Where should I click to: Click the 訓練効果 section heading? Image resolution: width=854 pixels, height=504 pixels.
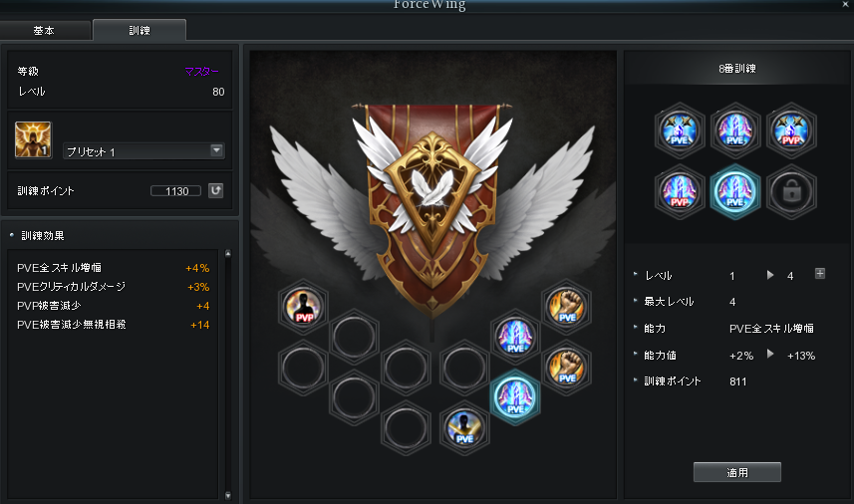43,236
